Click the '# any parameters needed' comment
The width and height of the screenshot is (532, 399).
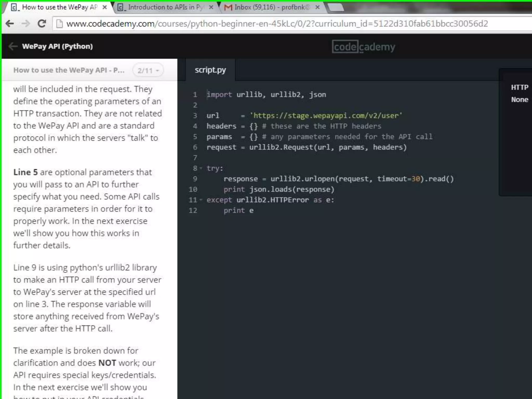point(347,137)
